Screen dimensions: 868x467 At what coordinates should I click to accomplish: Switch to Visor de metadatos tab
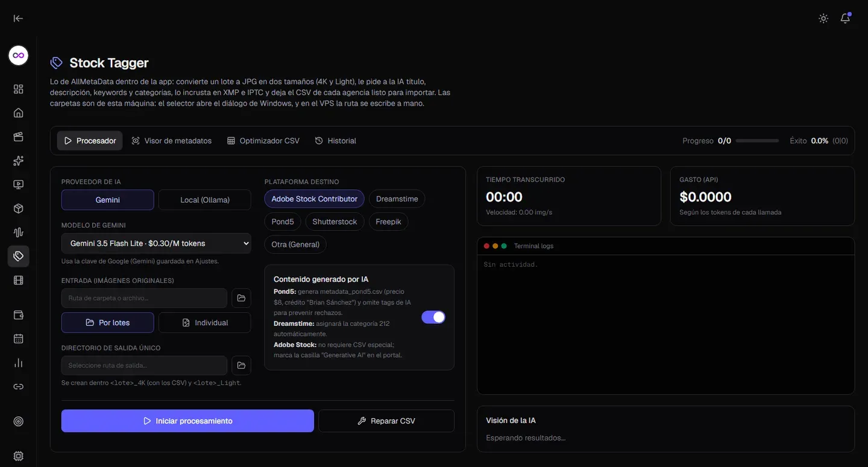click(x=172, y=141)
